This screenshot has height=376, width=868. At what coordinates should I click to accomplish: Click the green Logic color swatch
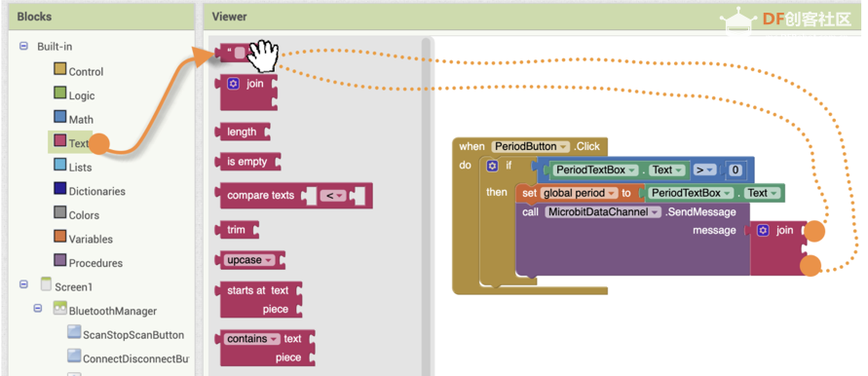point(59,94)
